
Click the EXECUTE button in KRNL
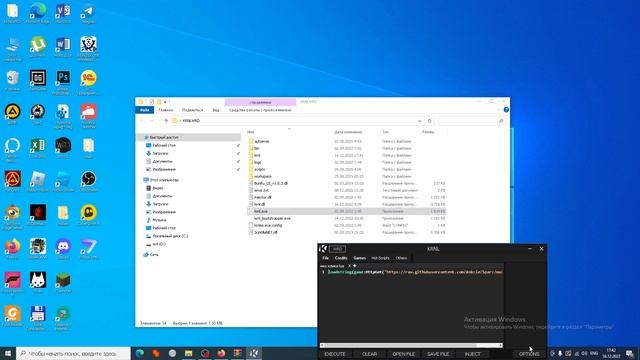[x=335, y=354]
